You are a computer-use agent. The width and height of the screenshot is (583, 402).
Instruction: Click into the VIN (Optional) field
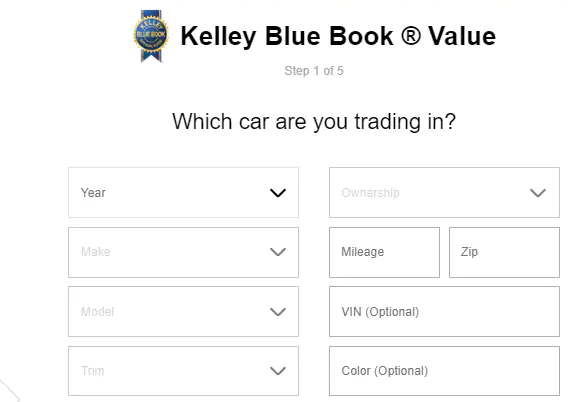pyautogui.click(x=444, y=312)
